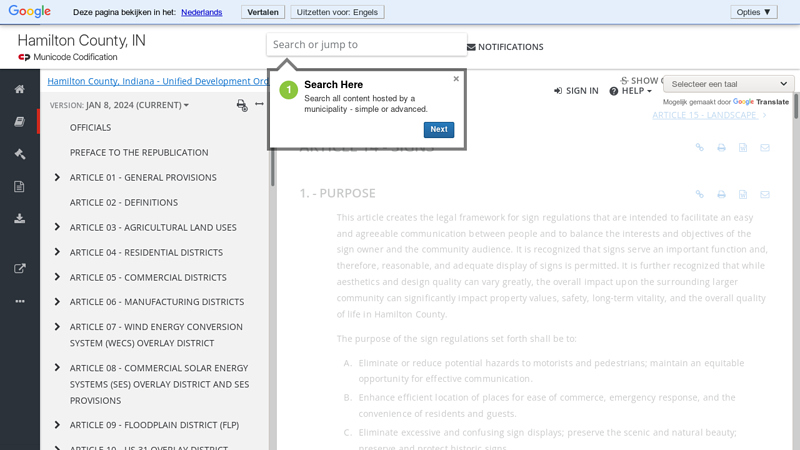Image resolution: width=800 pixels, height=450 pixels.
Task: Expand Article 08 - Commercial Solar Energy
Action: 57,368
